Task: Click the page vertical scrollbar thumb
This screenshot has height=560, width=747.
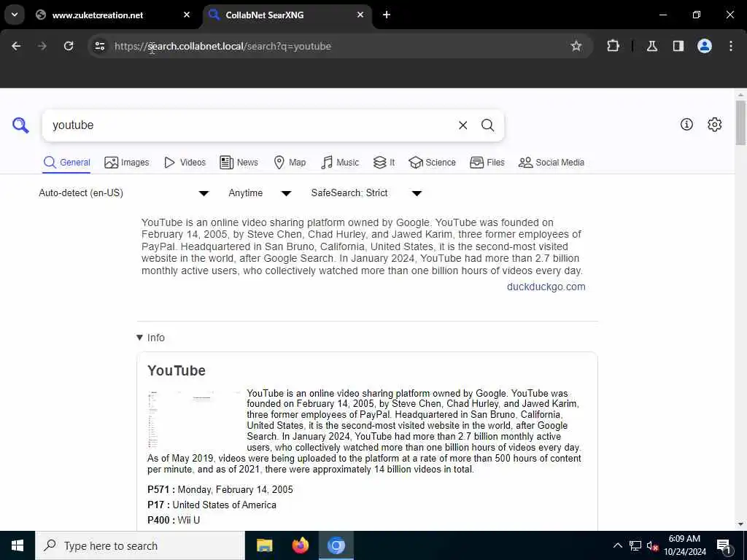Action: coord(740,122)
